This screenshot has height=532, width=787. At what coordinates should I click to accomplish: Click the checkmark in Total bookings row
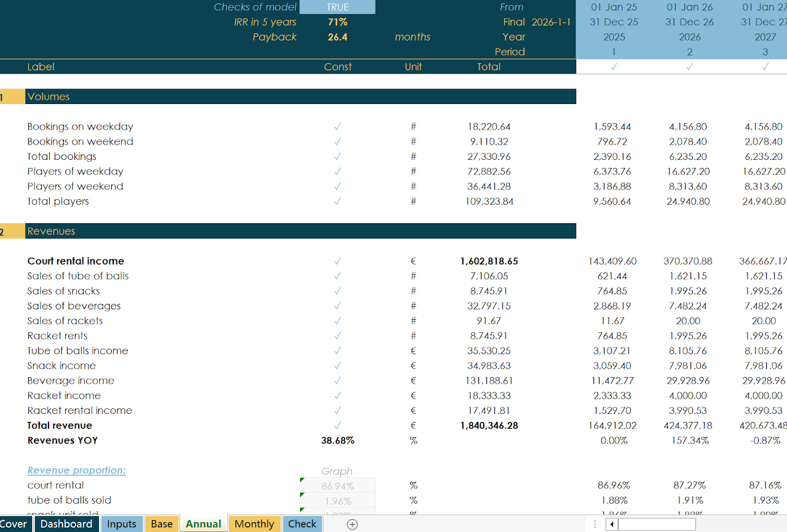338,156
